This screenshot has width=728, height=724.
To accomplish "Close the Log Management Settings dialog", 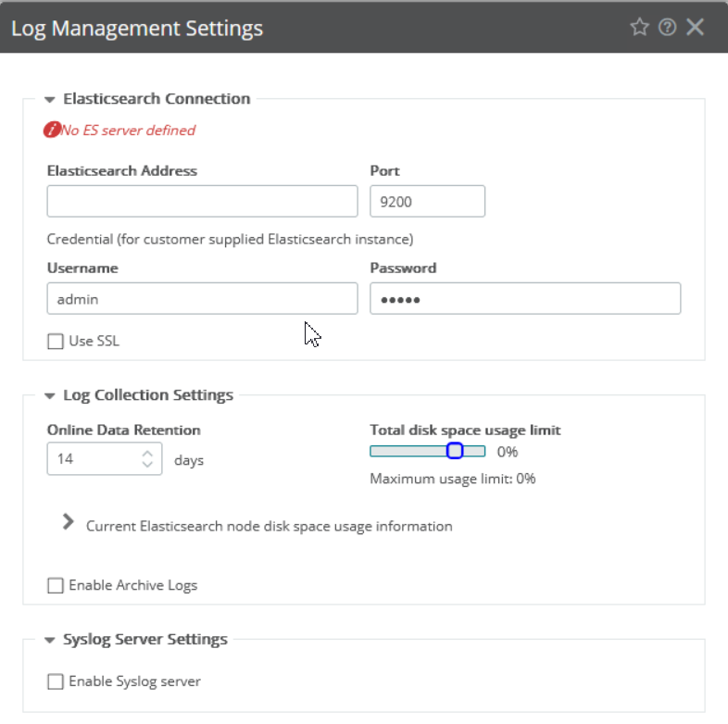I will coord(696,28).
